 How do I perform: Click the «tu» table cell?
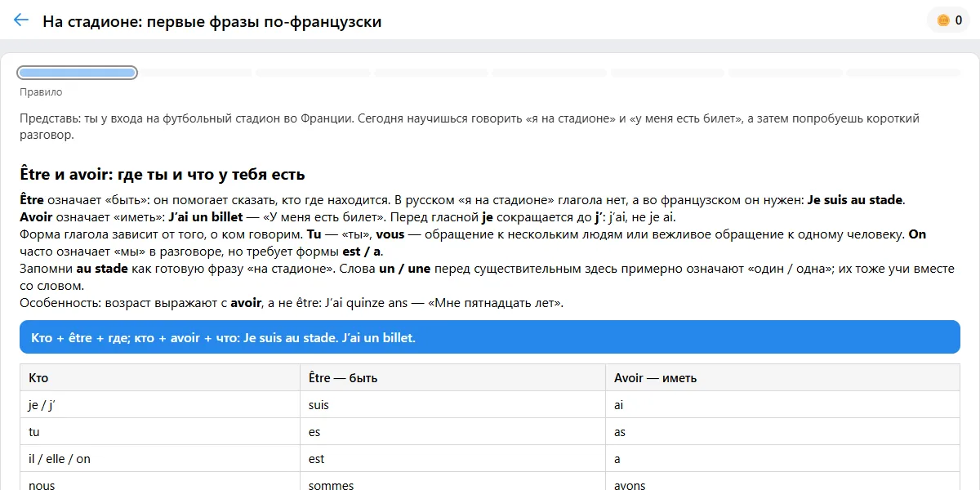pos(160,432)
